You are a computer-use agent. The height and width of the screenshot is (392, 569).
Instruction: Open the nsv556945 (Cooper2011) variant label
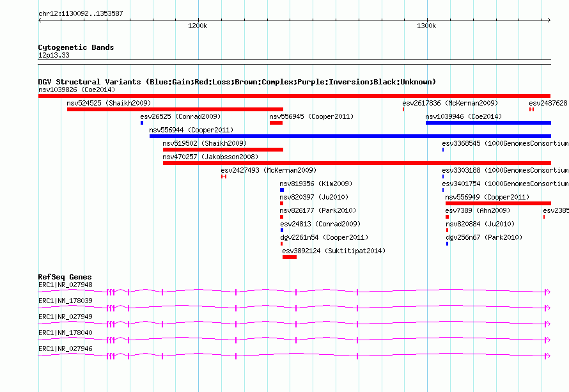(311, 116)
